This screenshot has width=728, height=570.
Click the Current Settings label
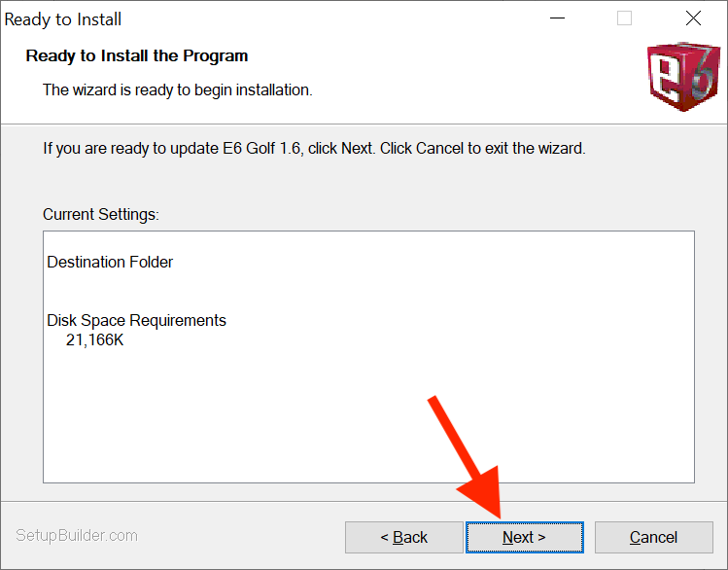click(x=101, y=215)
